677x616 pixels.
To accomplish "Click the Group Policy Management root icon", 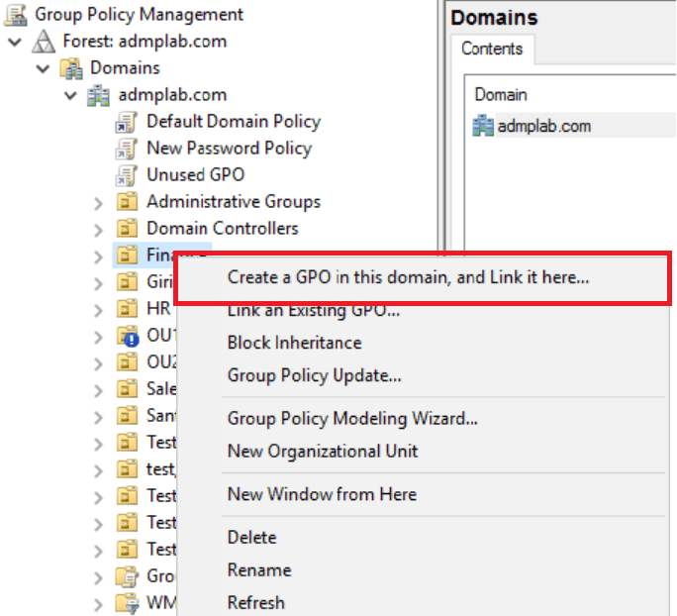I will [x=16, y=14].
